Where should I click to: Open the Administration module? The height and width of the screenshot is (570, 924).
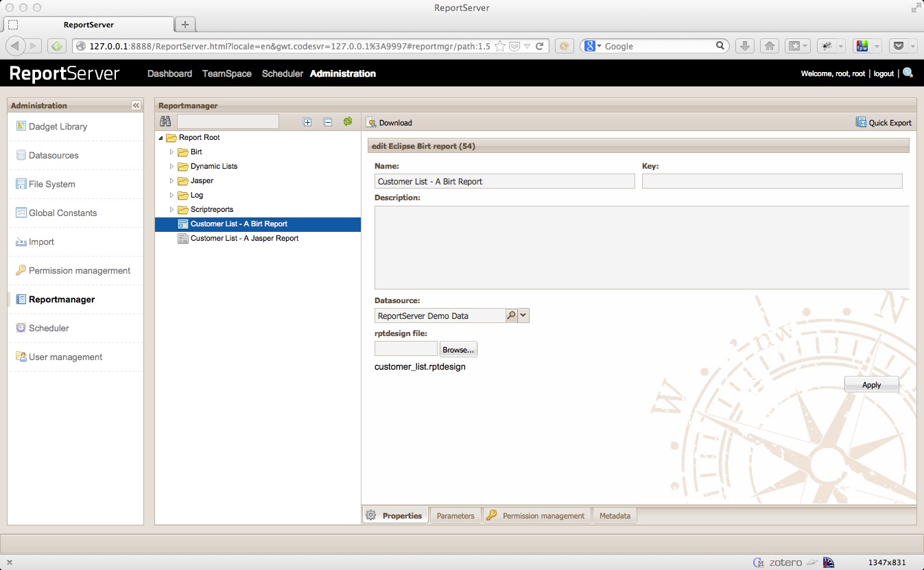(343, 73)
